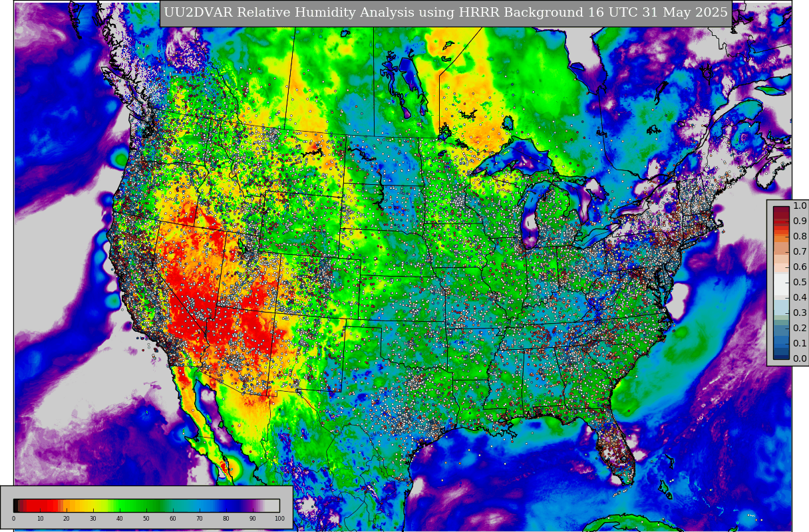The height and width of the screenshot is (532, 809).
Task: Click the "100" tick label on humidity scale
Action: [x=279, y=519]
